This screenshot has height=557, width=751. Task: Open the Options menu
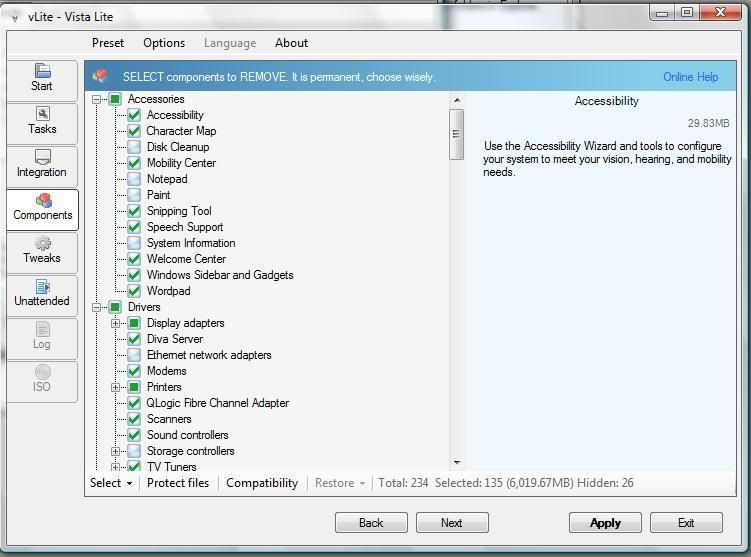(x=164, y=43)
